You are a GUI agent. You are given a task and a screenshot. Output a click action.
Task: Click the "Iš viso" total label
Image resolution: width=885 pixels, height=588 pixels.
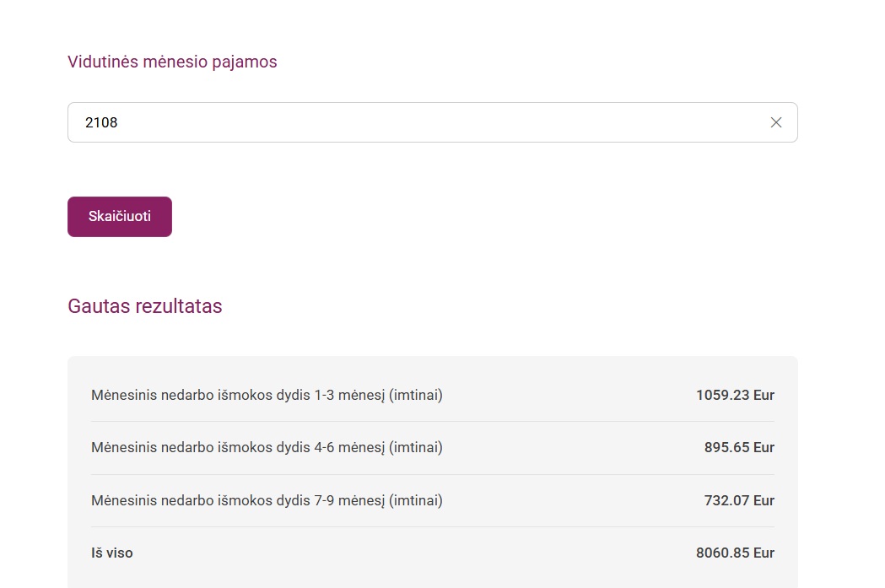pos(112,553)
